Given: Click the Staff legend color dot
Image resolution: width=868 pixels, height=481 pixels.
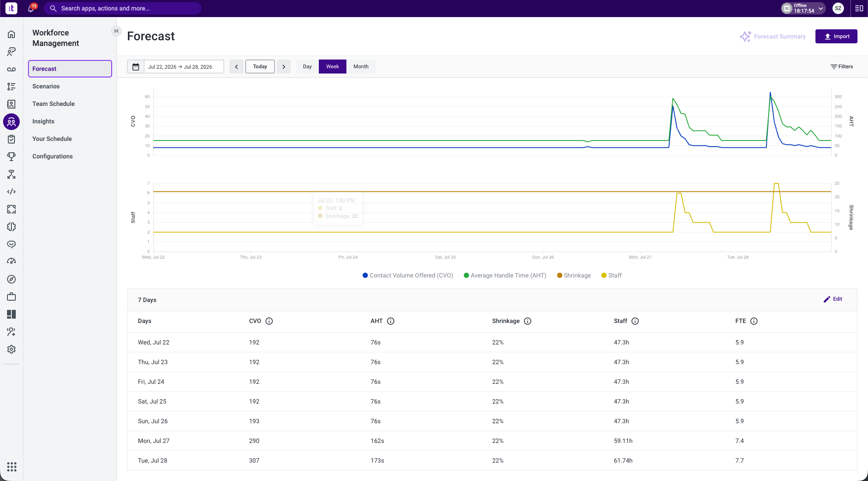Looking at the screenshot, I should tap(604, 275).
